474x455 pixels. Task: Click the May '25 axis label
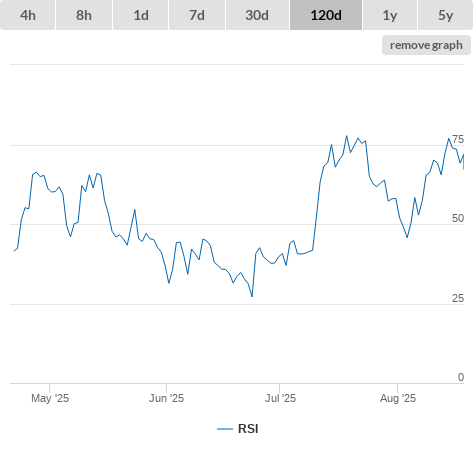(50, 398)
